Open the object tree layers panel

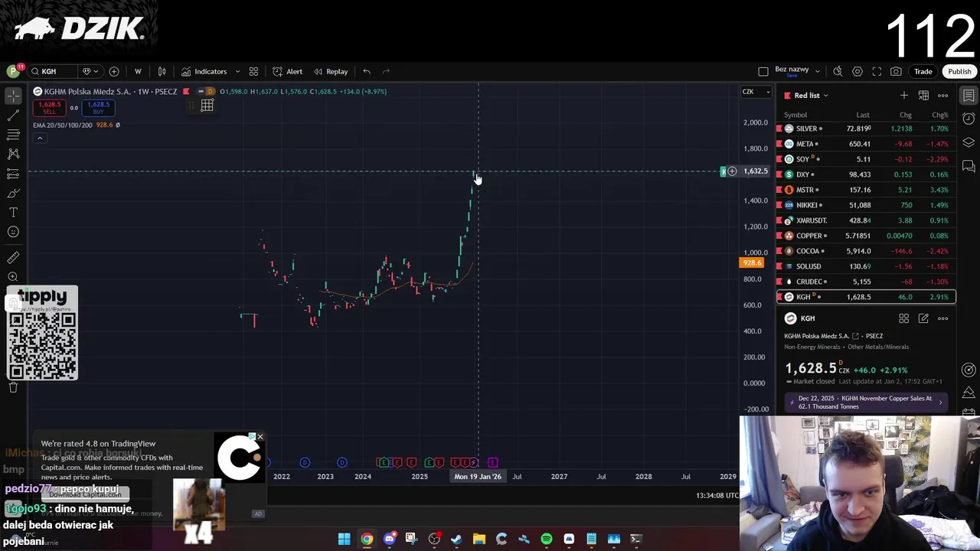(969, 142)
